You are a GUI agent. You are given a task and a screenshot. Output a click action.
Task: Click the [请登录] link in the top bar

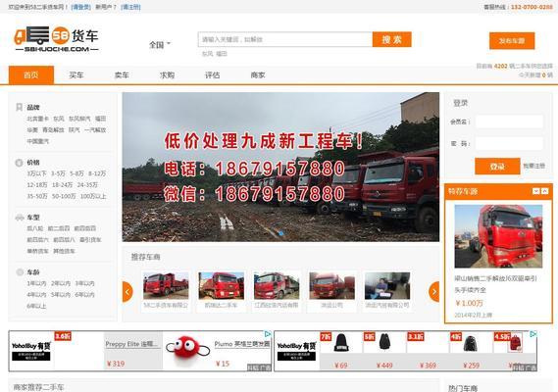[x=81, y=7]
